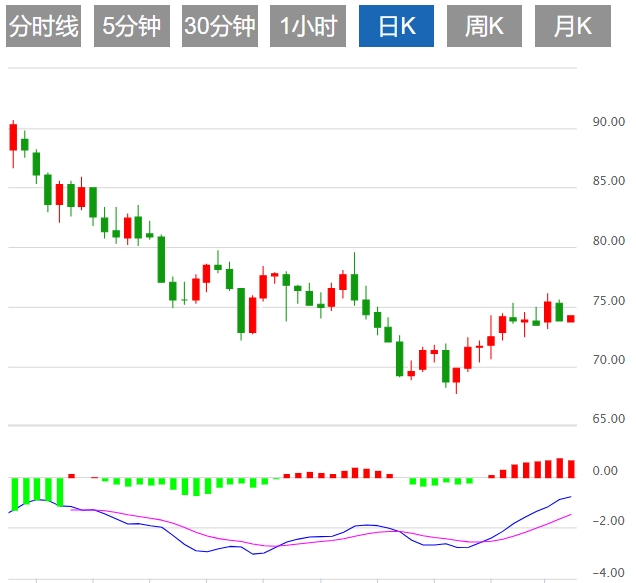Switch to the 周K weekly tab
The height and width of the screenshot is (583, 636).
[484, 26]
